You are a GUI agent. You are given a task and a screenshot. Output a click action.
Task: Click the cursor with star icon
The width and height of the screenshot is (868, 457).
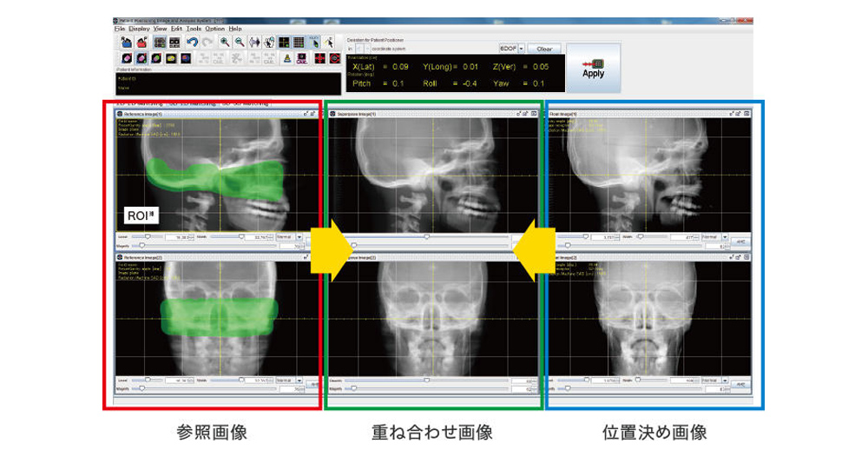[329, 42]
